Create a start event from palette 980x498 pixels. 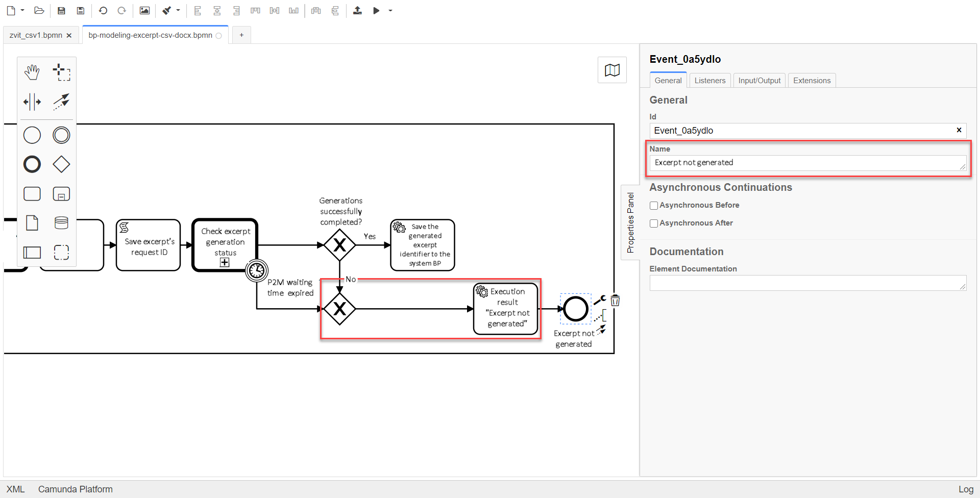point(32,135)
